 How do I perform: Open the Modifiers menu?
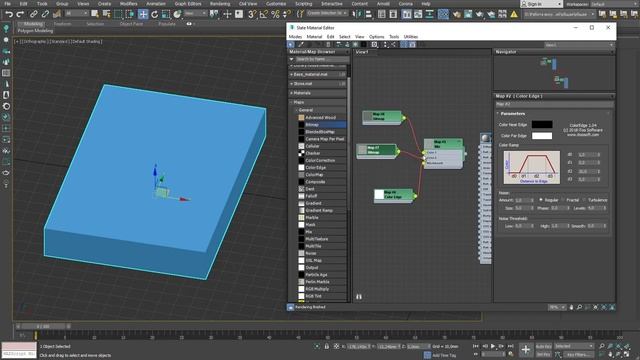click(x=129, y=4)
